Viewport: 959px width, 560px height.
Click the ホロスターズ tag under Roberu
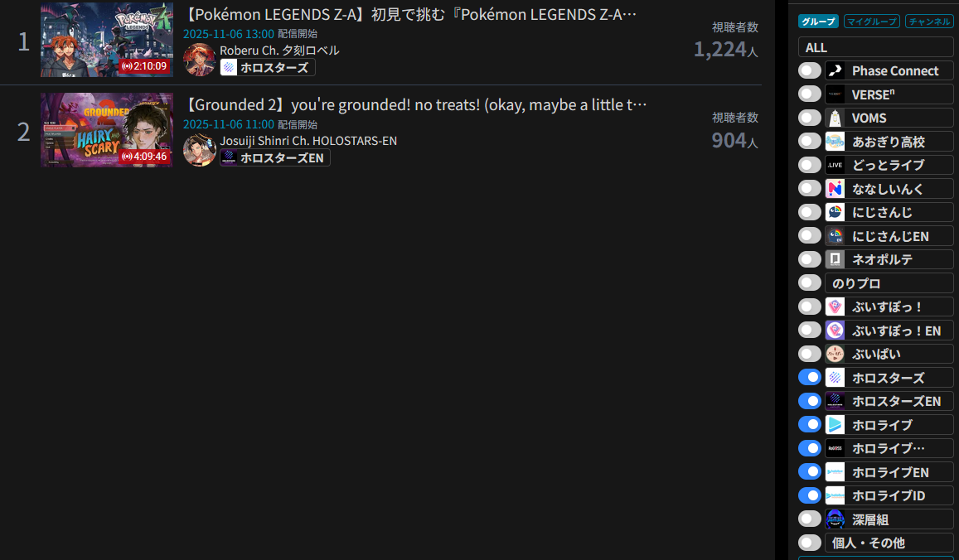[x=267, y=67]
